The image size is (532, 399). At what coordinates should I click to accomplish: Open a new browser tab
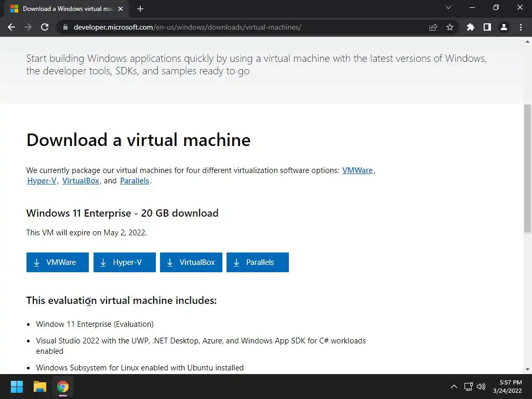pos(140,9)
